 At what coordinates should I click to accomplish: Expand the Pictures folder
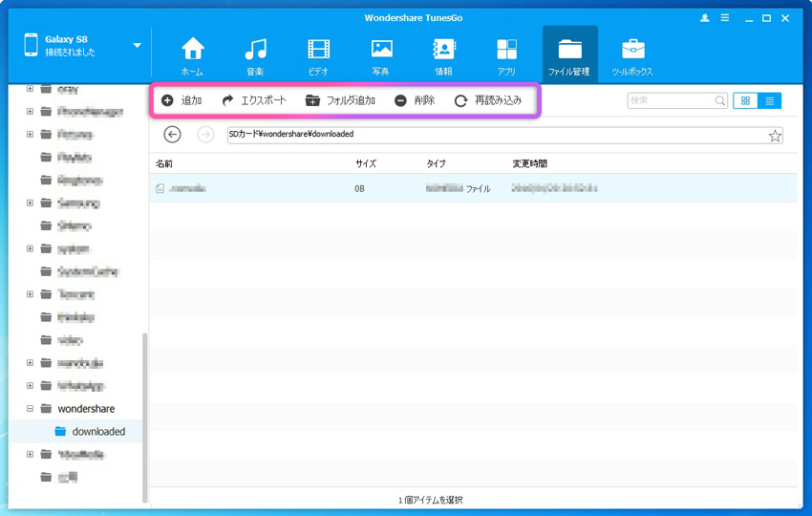pyautogui.click(x=30, y=134)
